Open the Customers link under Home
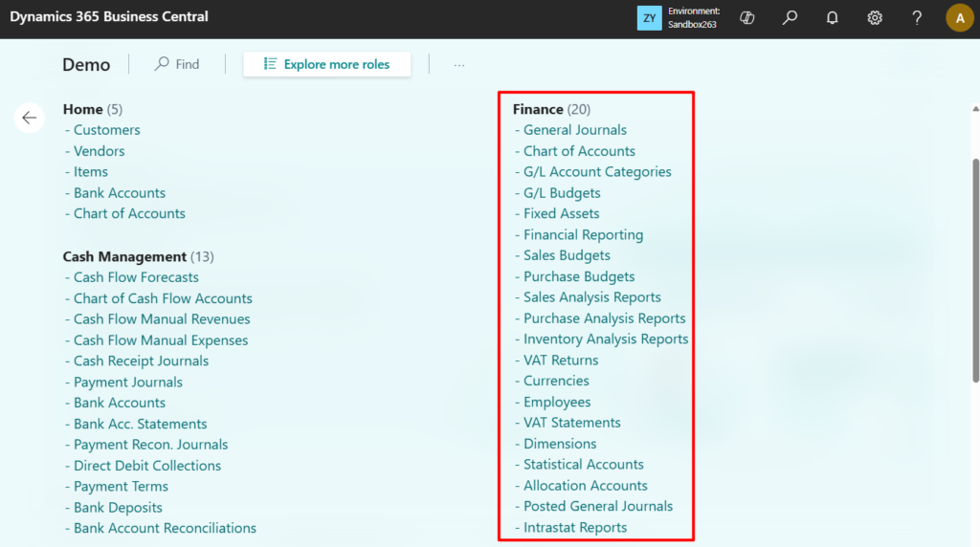This screenshot has height=547, width=980. (106, 130)
